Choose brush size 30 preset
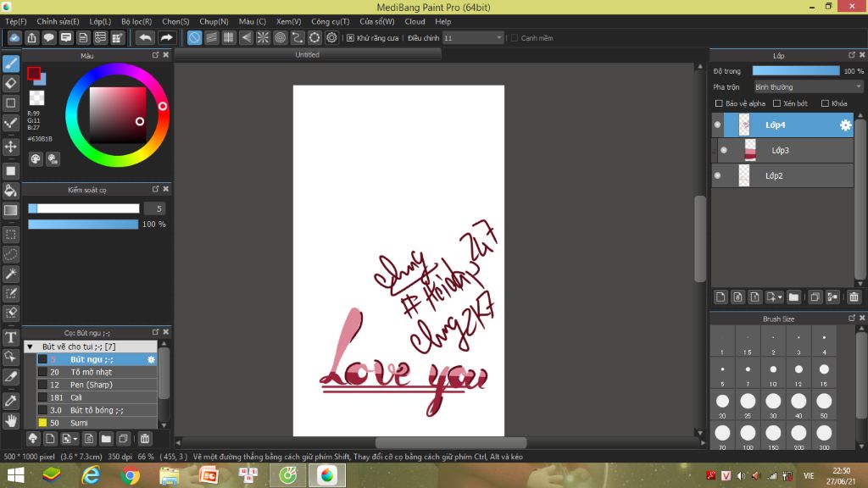 pos(773,404)
